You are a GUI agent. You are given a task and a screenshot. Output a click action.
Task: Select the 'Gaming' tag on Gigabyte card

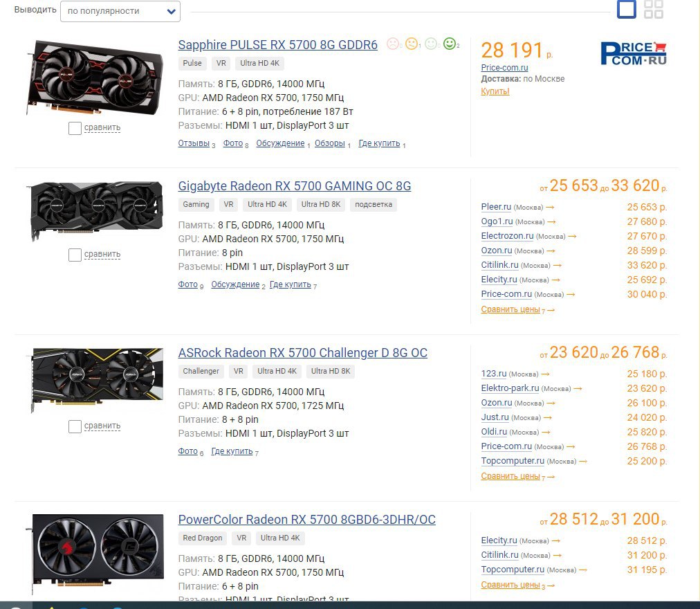point(196,204)
